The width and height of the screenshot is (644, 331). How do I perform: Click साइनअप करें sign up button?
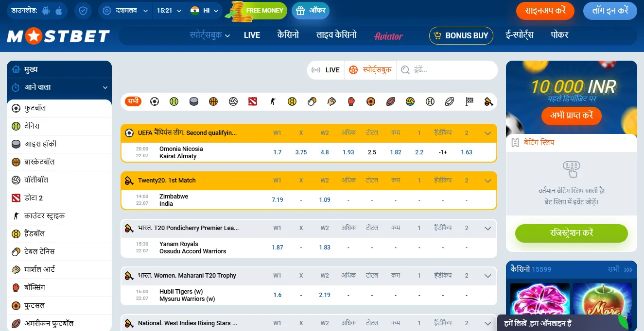pos(545,11)
